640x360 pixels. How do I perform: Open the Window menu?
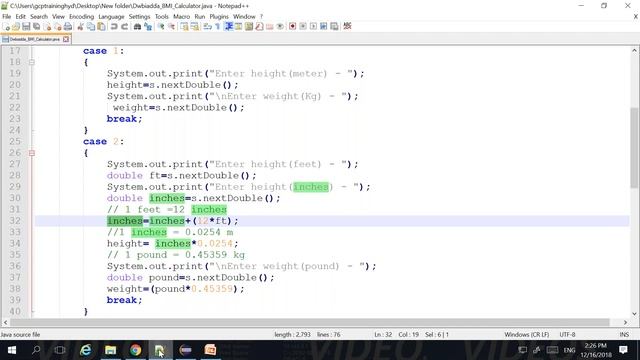(x=244, y=17)
